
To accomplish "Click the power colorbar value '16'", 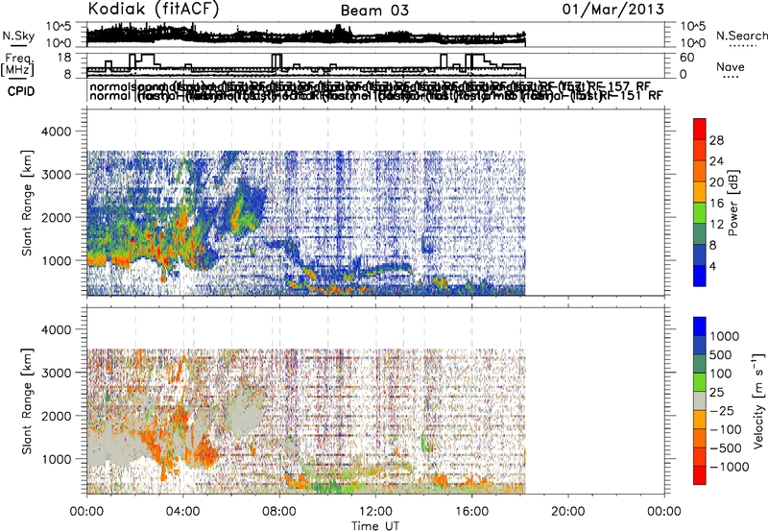I will pyautogui.click(x=716, y=204).
